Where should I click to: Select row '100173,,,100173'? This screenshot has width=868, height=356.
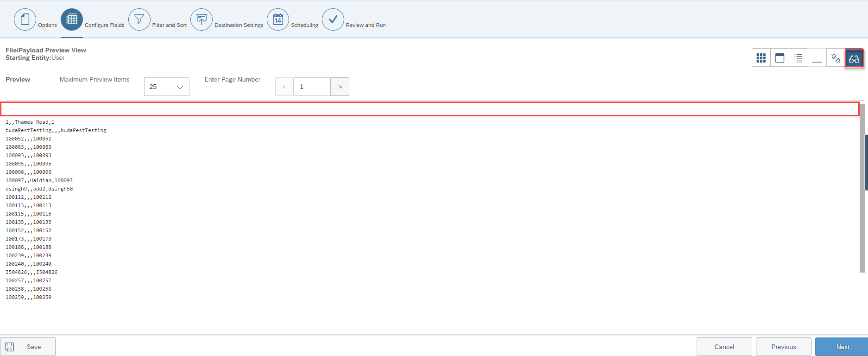(29, 239)
